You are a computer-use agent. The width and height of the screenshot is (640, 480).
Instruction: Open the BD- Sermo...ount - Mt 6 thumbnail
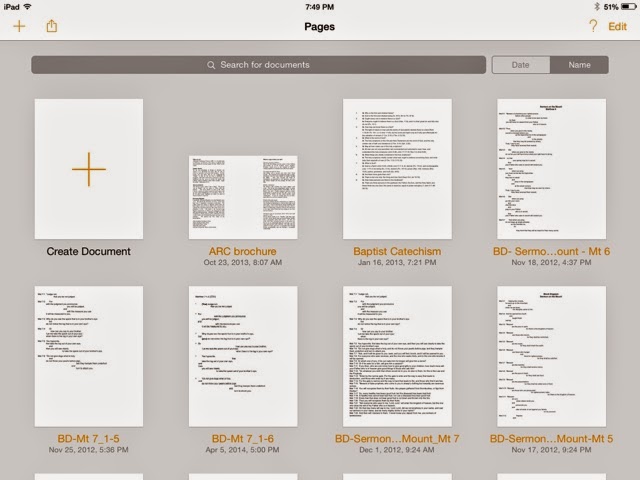click(551, 169)
